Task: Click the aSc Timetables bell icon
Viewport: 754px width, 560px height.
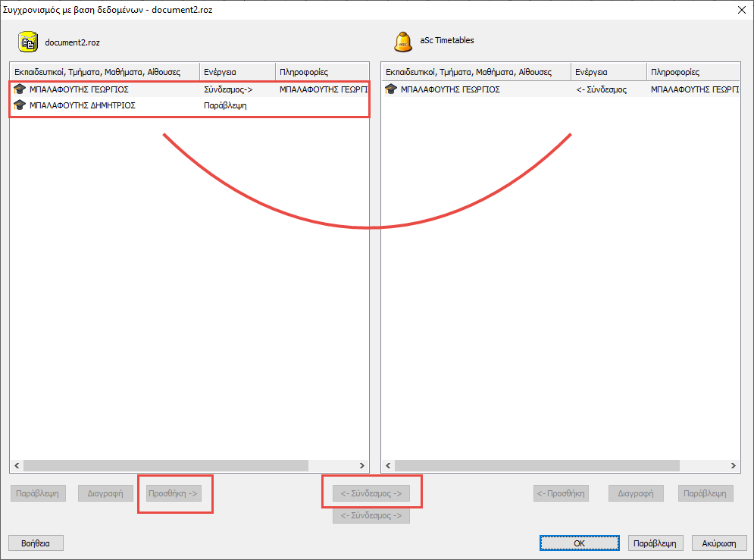Action: click(403, 41)
